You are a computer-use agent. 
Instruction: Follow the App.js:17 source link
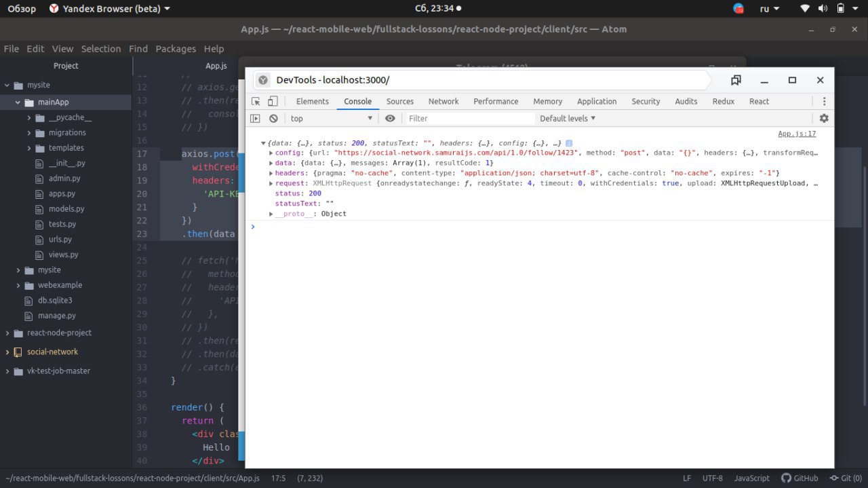pyautogui.click(x=796, y=134)
